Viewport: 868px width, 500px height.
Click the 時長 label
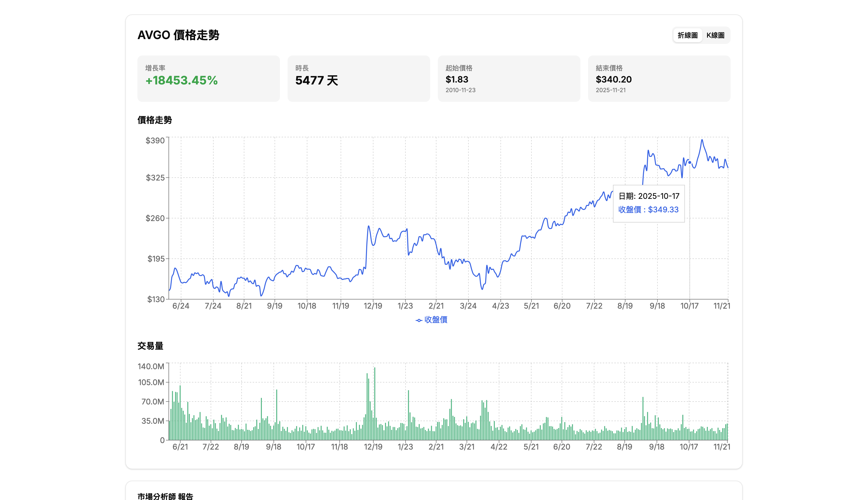pos(302,68)
